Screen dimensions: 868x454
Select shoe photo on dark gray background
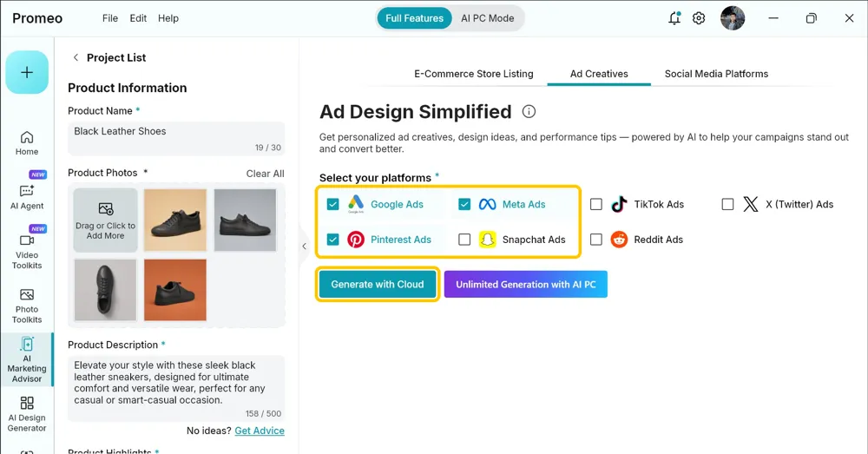(x=246, y=220)
